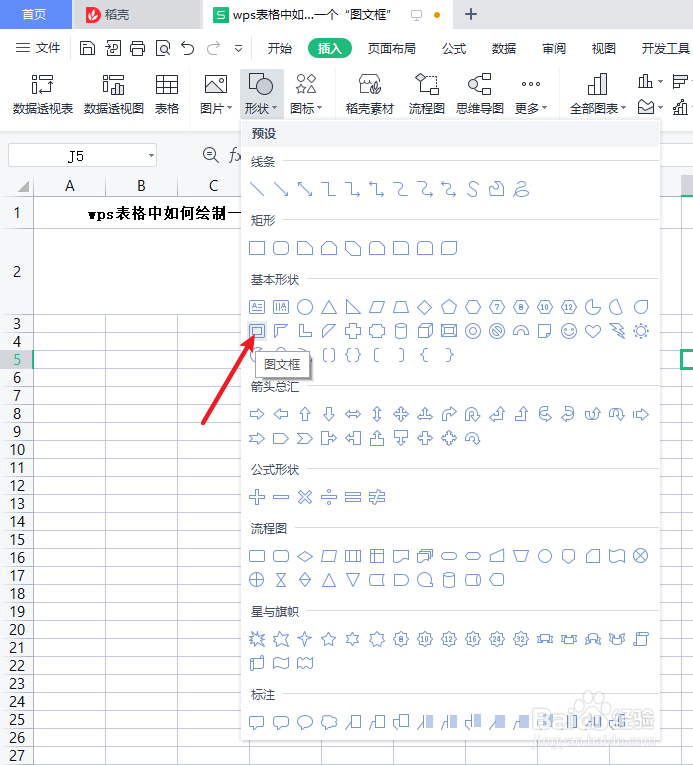Switch to the 视图 tab
This screenshot has height=765, width=693.
(604, 48)
